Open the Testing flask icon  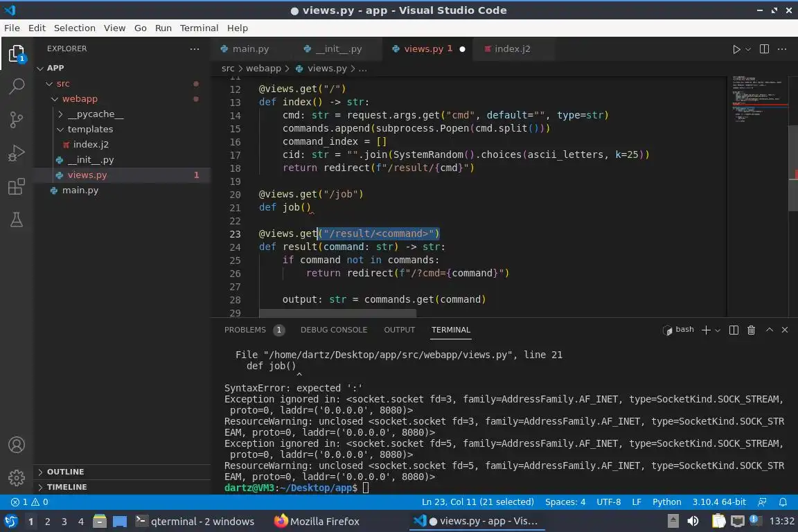click(x=17, y=220)
